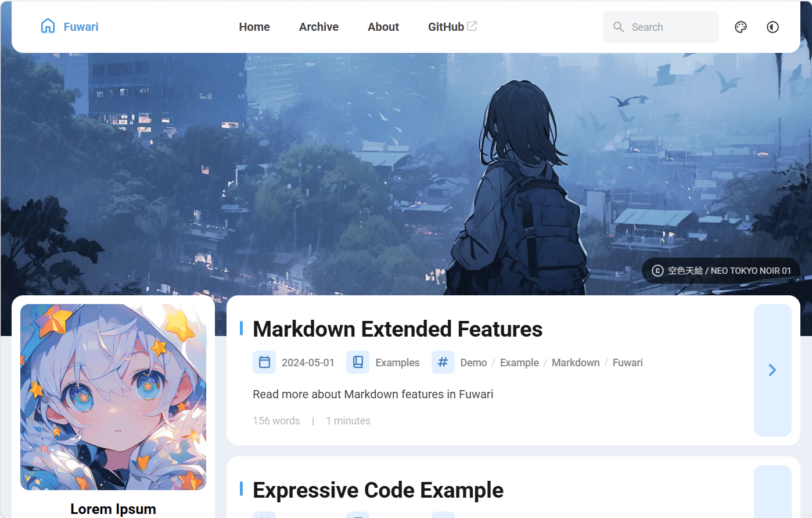Open Markdown Extended Features via chevron arrow

click(x=773, y=370)
